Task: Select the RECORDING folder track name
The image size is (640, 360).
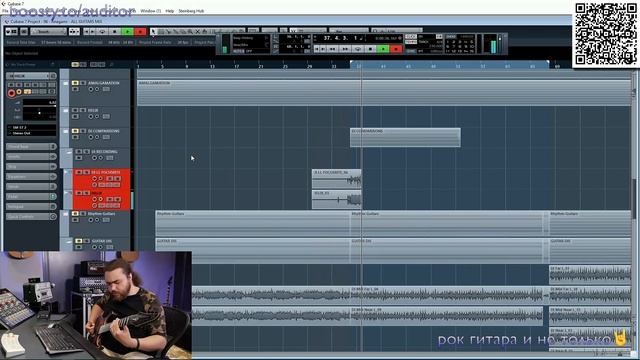Action: (104, 152)
